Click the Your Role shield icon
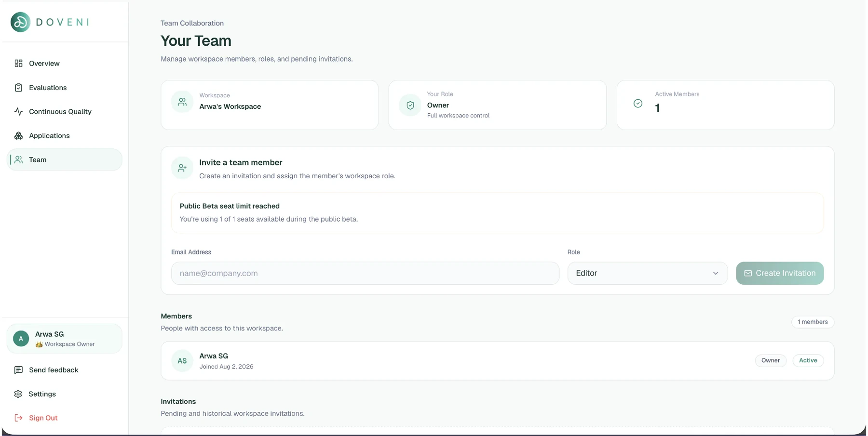 [410, 106]
